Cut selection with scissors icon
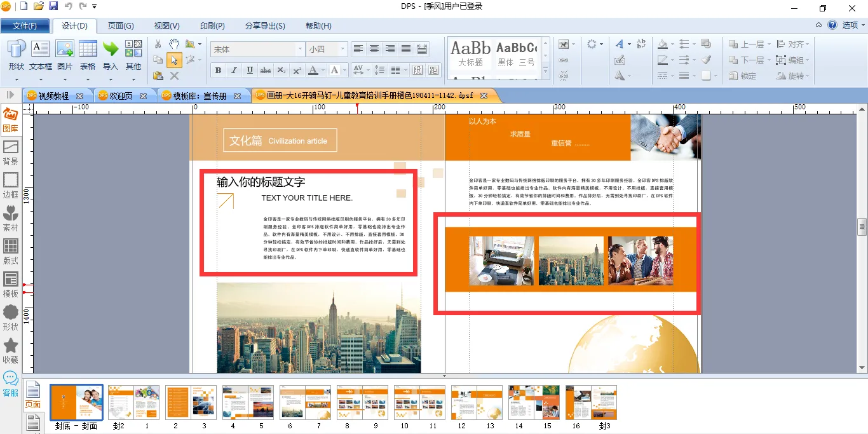The image size is (868, 434). click(x=158, y=44)
